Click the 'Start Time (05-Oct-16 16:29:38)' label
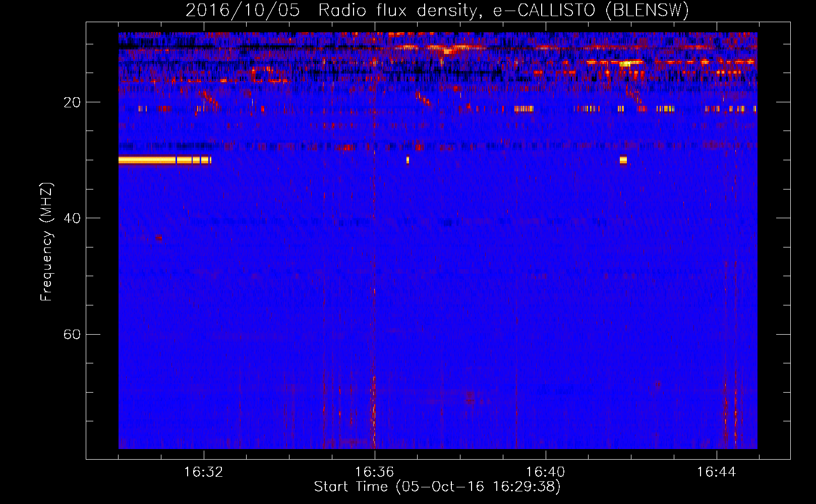816x504 pixels. pyautogui.click(x=437, y=487)
